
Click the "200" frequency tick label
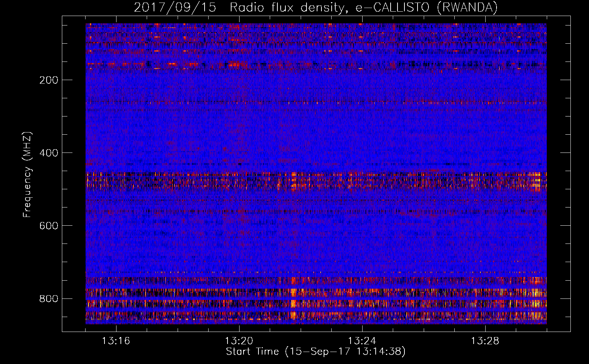[x=48, y=80]
